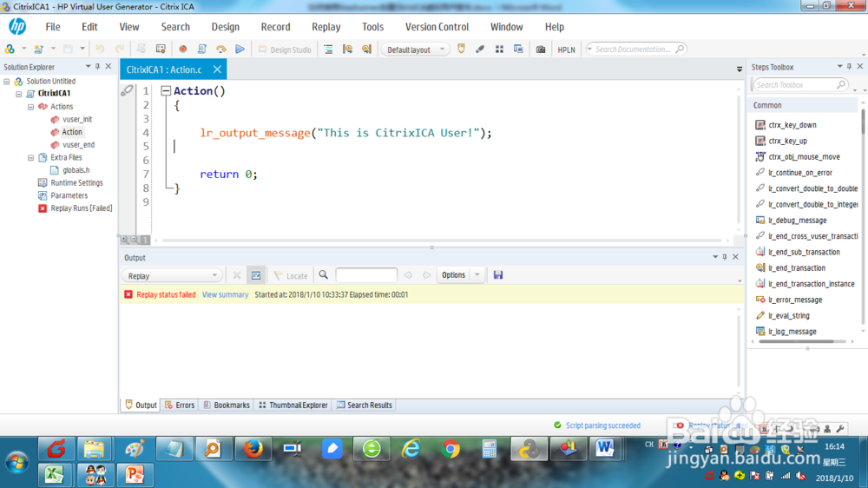Collapse the Extra Files tree node
The image size is (868, 488).
pos(31,157)
